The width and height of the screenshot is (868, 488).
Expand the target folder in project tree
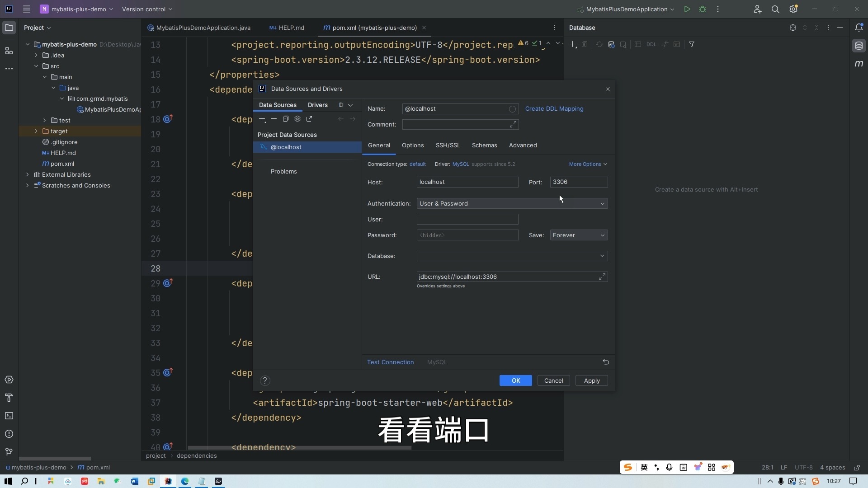click(36, 131)
